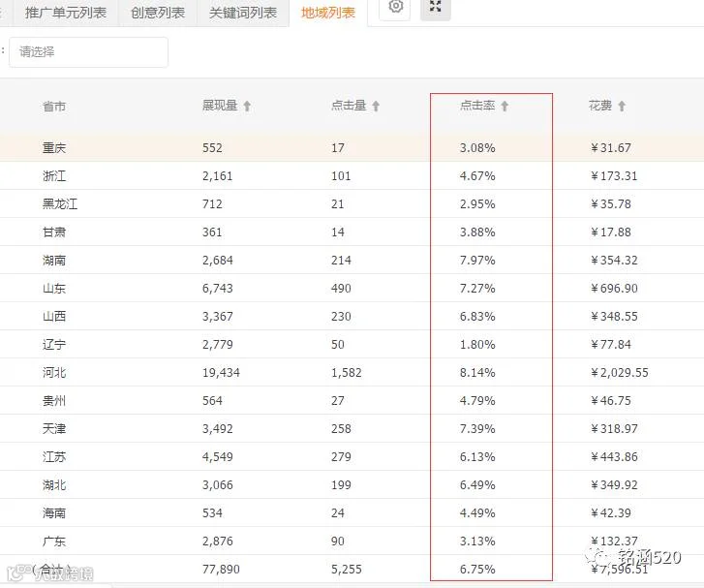Viewport: 704px width, 588px height.
Task: Switch to 创意列表 tab
Action: [x=158, y=13]
